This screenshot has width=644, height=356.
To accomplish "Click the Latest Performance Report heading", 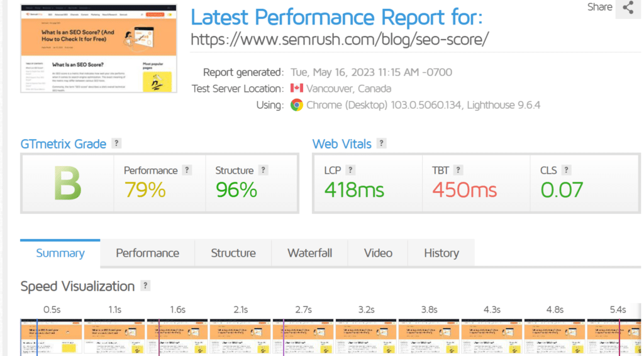I will (x=336, y=17).
